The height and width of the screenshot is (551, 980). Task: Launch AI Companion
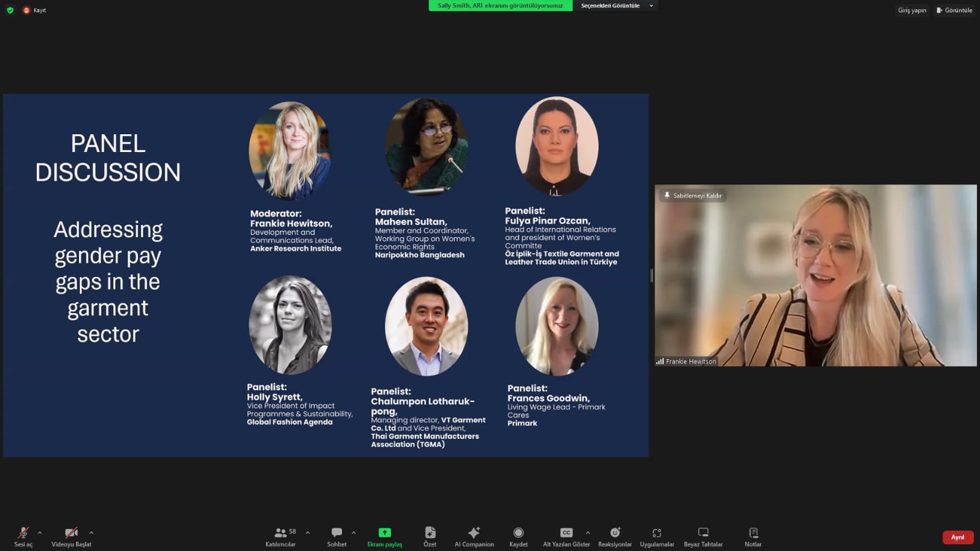click(x=474, y=537)
